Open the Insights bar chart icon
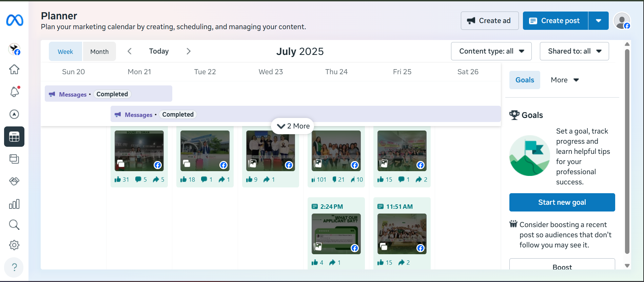Screen dimensions: 644x282 pos(14,204)
